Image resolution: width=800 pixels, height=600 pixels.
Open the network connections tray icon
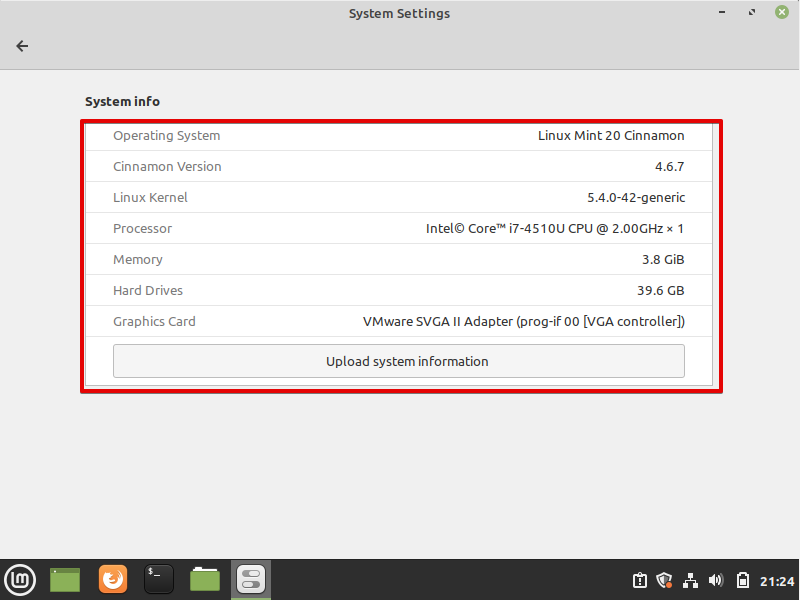[x=690, y=581]
